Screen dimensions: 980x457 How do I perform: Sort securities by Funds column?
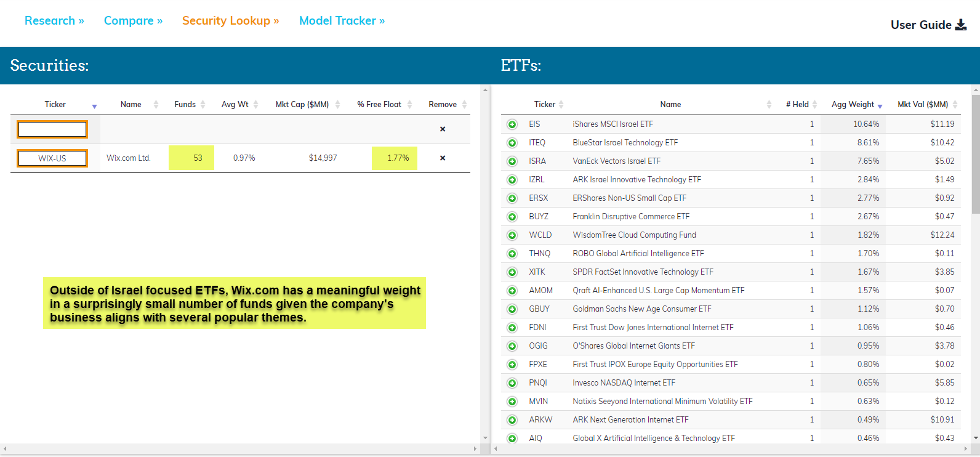[x=185, y=105]
